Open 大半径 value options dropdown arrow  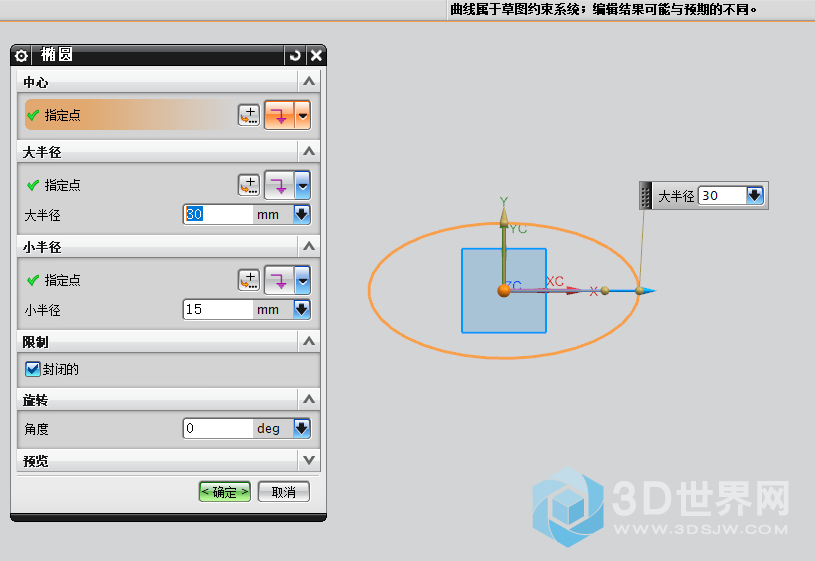tap(301, 214)
